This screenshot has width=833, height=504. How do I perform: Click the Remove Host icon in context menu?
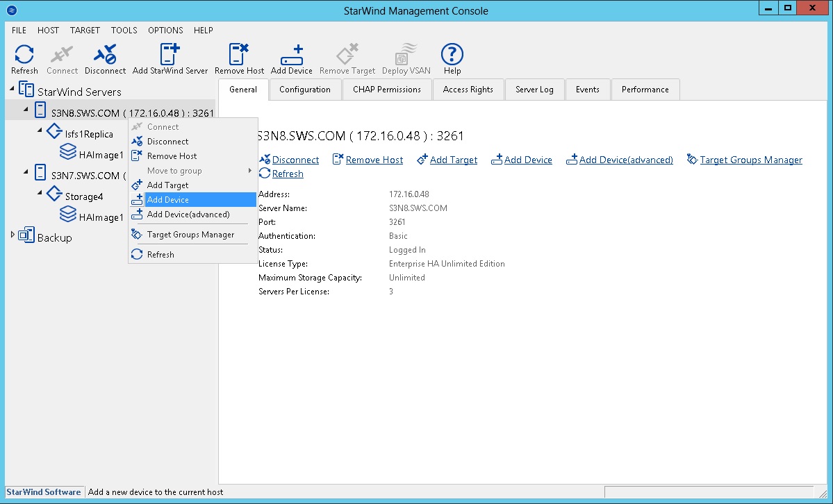(137, 156)
